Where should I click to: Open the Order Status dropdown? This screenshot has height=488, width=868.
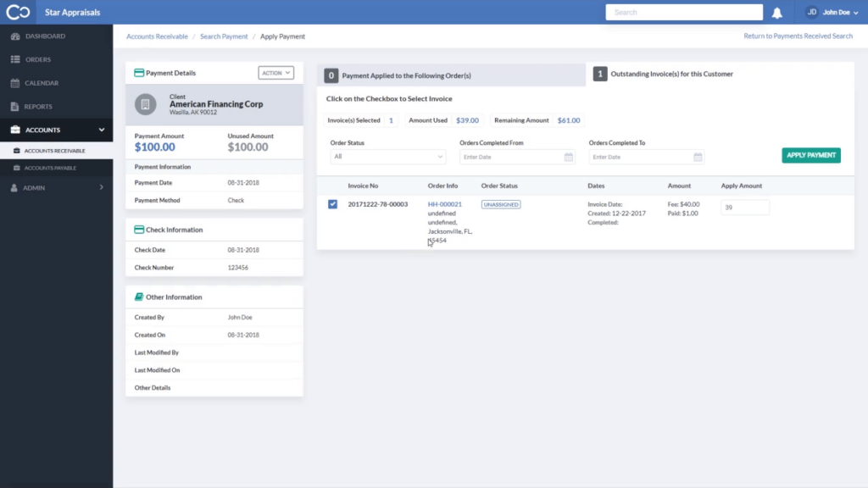[387, 157]
